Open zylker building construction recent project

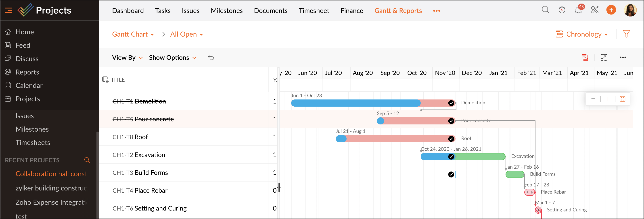(51, 188)
